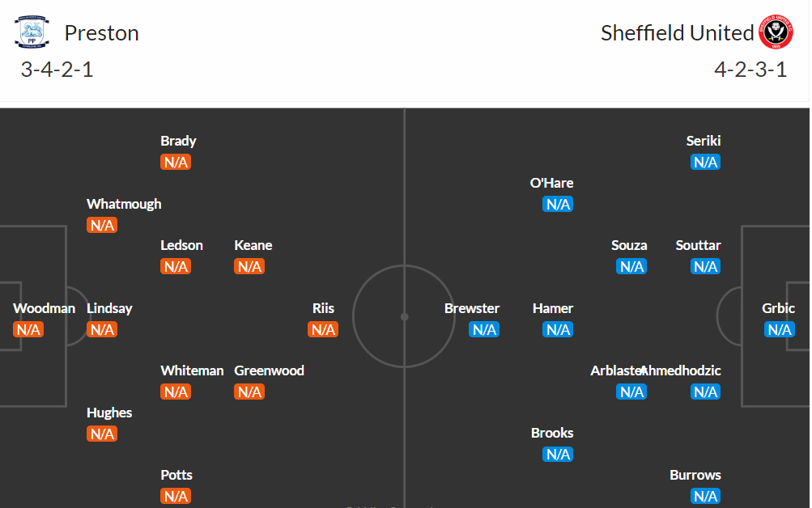Click the Sheffield United 4-2-3-1 formation text
812x508 pixels.
[750, 70]
